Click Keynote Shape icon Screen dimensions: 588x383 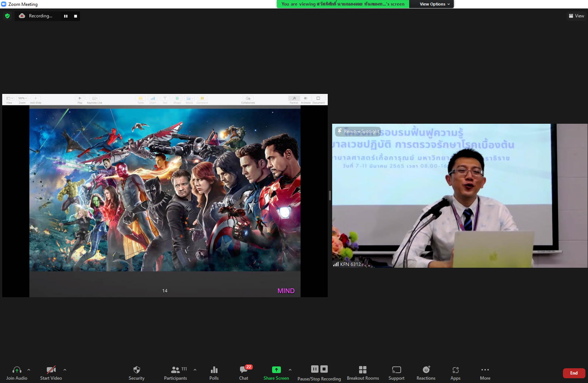[177, 99]
